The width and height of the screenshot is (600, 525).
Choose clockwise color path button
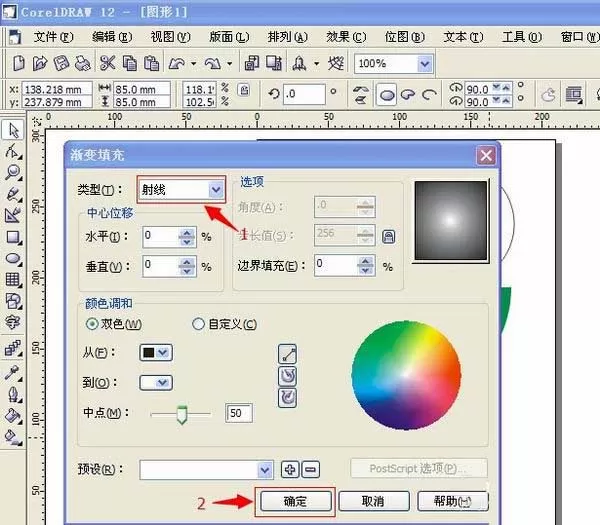click(287, 398)
